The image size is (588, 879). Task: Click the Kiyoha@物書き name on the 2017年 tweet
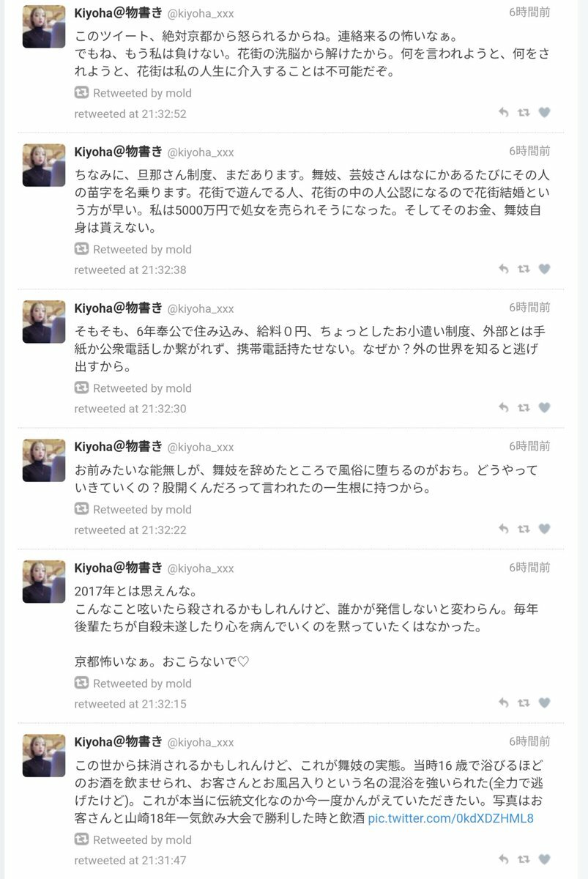coord(118,567)
